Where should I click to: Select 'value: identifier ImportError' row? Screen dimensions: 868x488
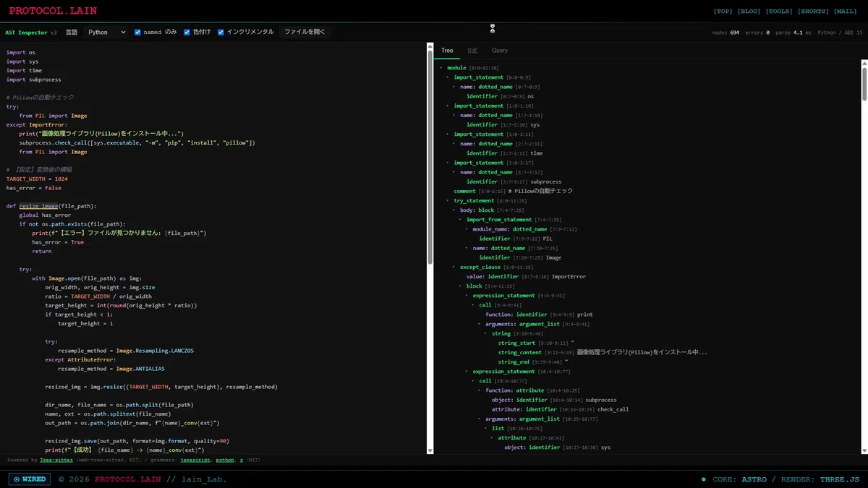(x=526, y=277)
